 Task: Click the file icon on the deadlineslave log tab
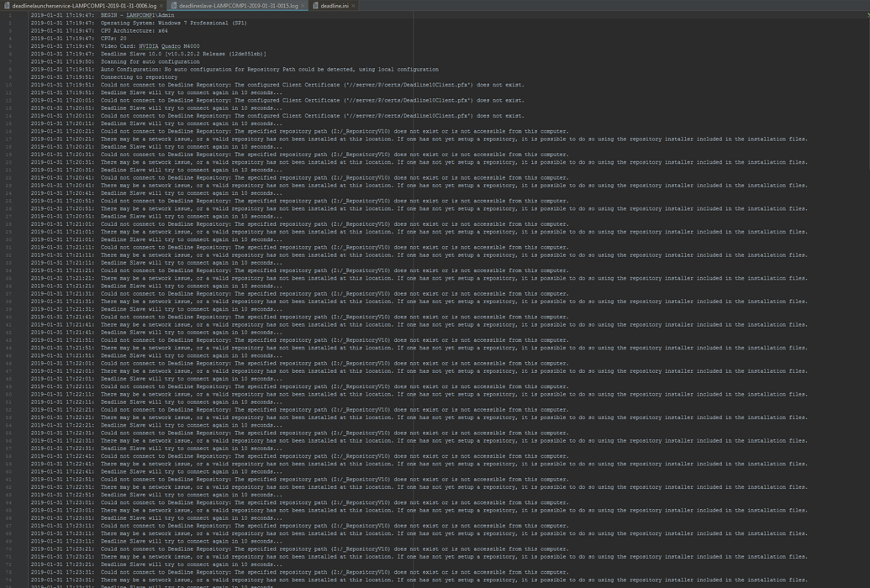coord(172,5)
